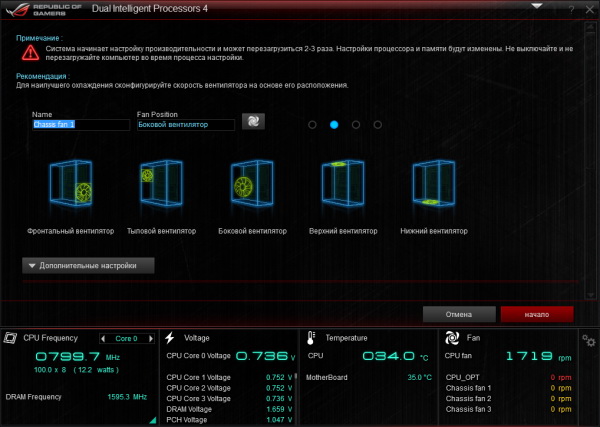
Task: Click the CPU Core 3 Voltage row
Action: [x=229, y=399]
